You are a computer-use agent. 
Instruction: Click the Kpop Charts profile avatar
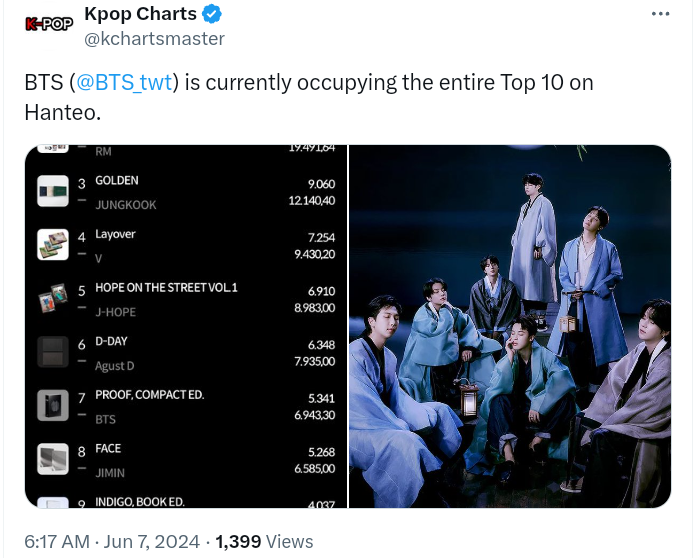tap(49, 25)
